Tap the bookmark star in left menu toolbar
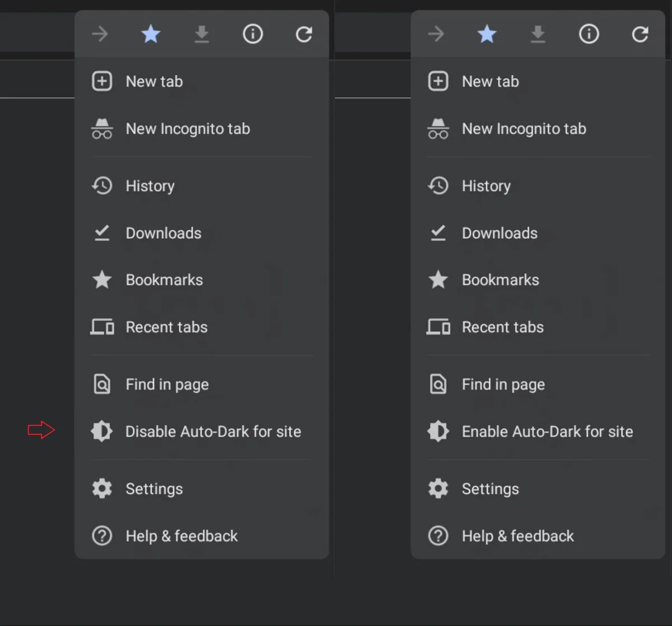Image resolution: width=672 pixels, height=626 pixels. click(x=151, y=34)
